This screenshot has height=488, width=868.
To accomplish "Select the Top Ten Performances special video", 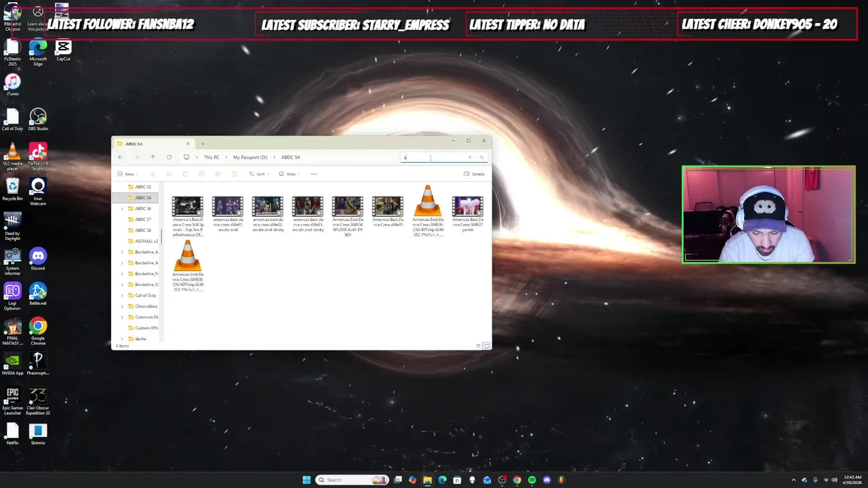I will click(x=187, y=216).
